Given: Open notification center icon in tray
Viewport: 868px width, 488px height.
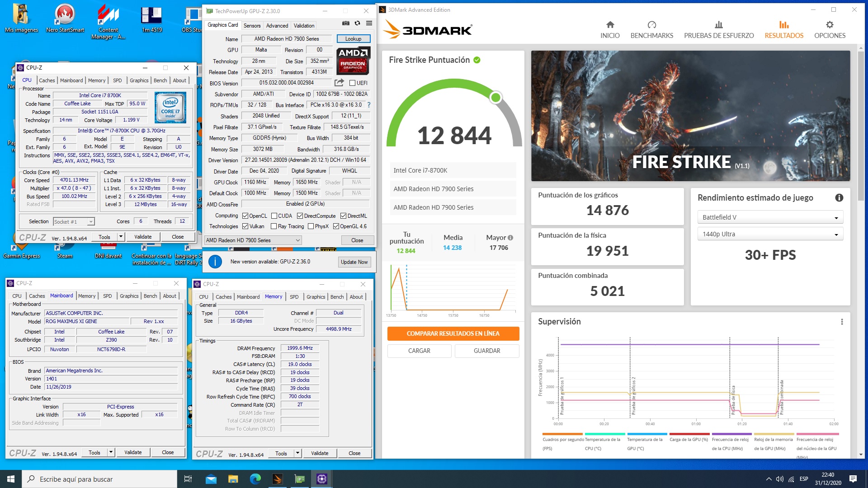Looking at the screenshot, I should [853, 479].
